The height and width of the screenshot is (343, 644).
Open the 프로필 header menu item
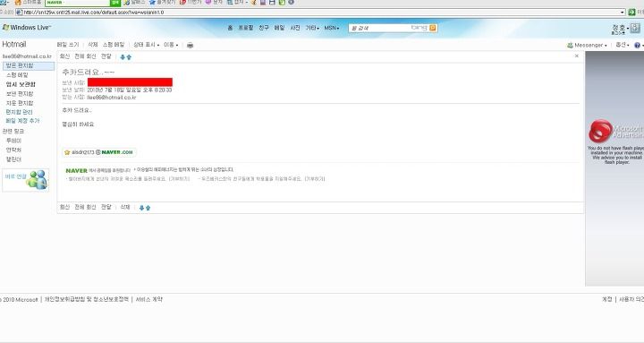coord(246,28)
